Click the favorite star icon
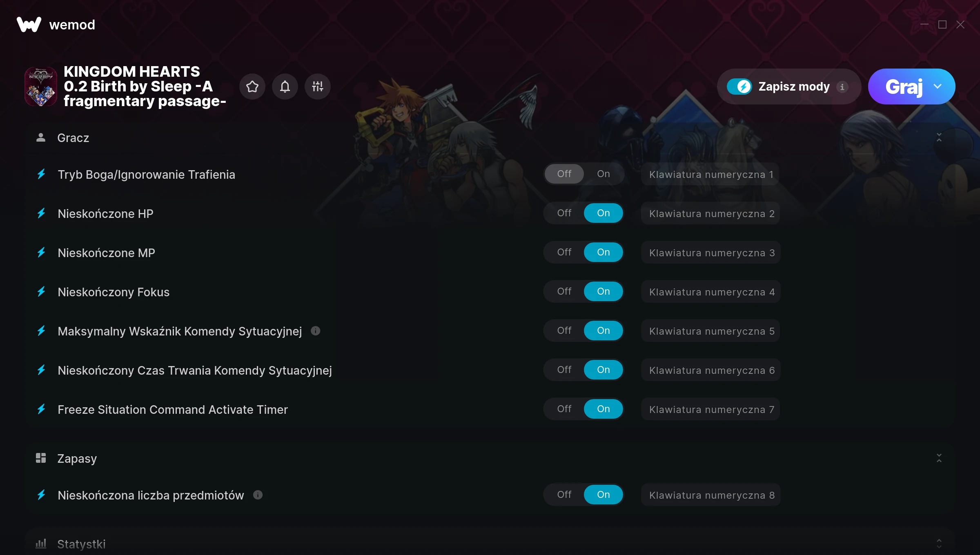980x555 pixels. [252, 87]
